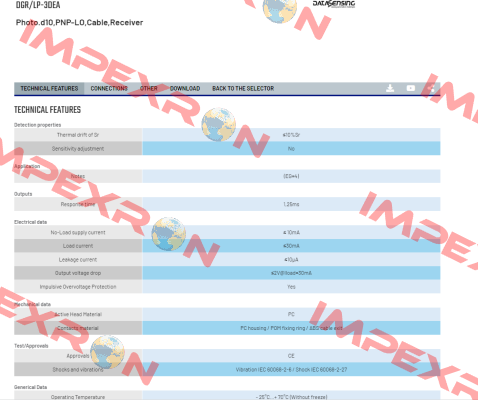Click the DGR/LP-3DEA product title
This screenshot has height=400, width=478.
coord(38,5)
